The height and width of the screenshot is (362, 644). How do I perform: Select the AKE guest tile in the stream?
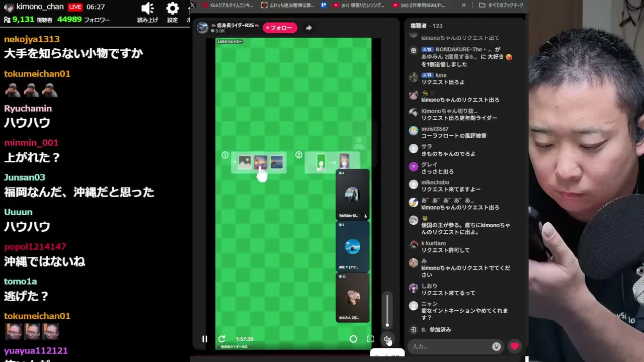point(352,246)
